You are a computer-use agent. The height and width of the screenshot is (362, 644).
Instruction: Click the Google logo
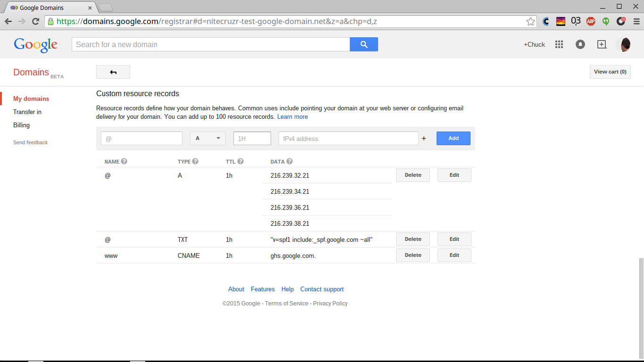pyautogui.click(x=36, y=45)
